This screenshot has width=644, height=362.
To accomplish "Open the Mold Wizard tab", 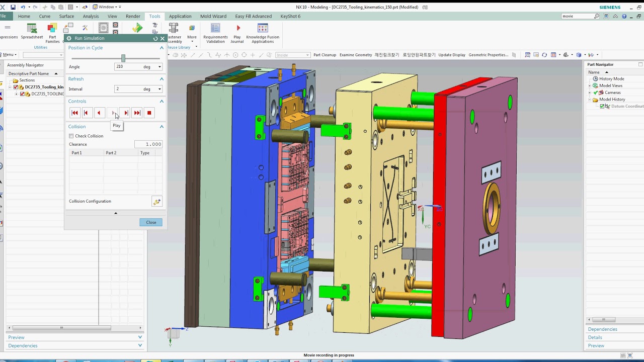I will coord(213,16).
